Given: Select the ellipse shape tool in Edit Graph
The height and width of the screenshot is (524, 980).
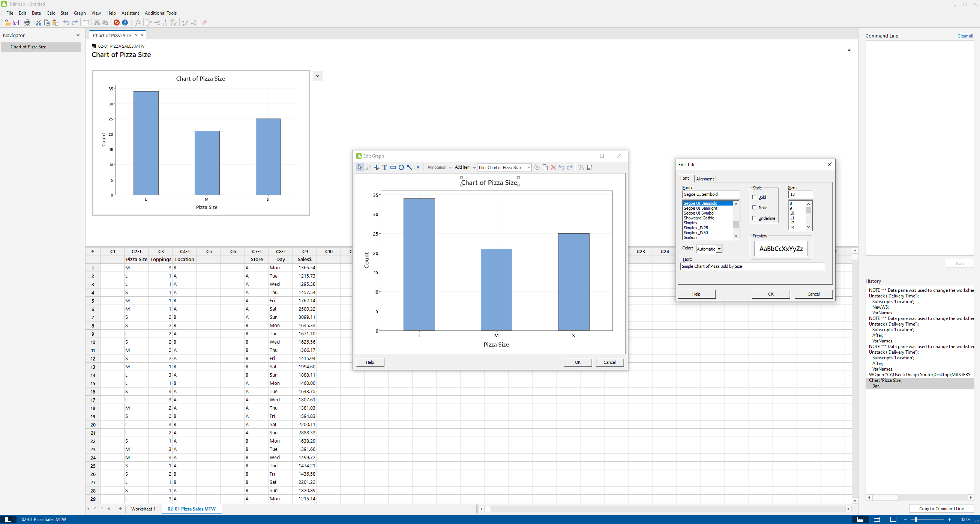Looking at the screenshot, I should 401,167.
